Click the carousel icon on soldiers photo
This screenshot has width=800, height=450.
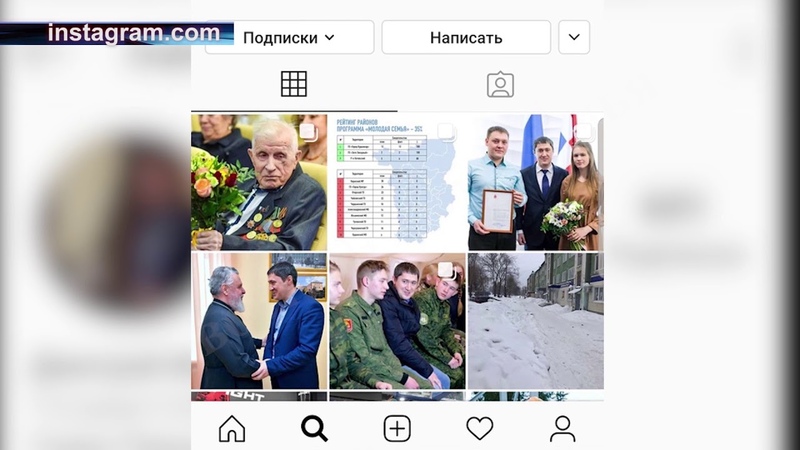pyautogui.click(x=446, y=270)
